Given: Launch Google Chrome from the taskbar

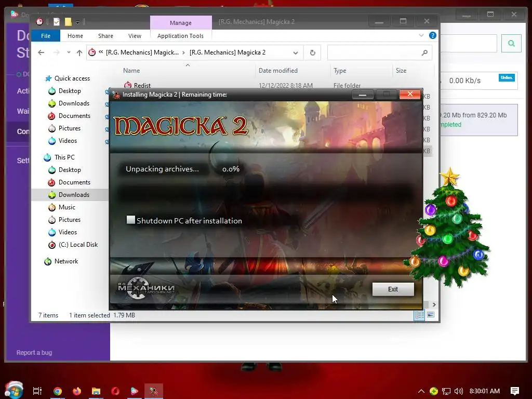Looking at the screenshot, I should pos(57,391).
